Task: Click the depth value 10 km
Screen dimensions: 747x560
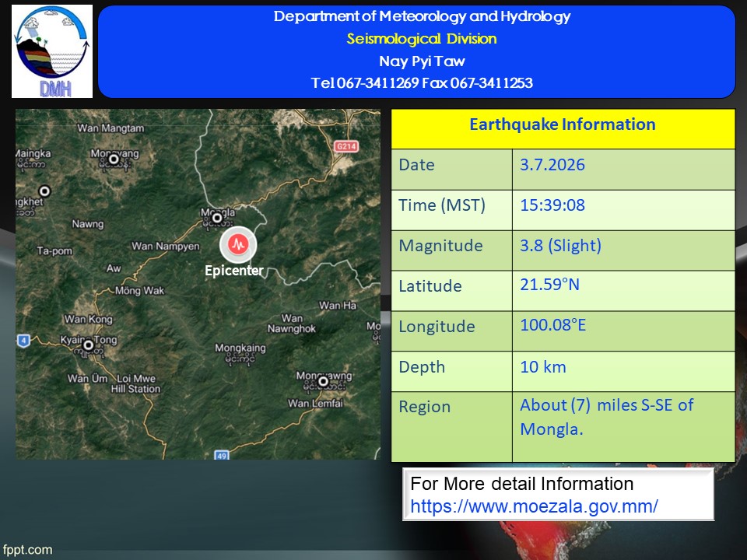Action: click(542, 367)
